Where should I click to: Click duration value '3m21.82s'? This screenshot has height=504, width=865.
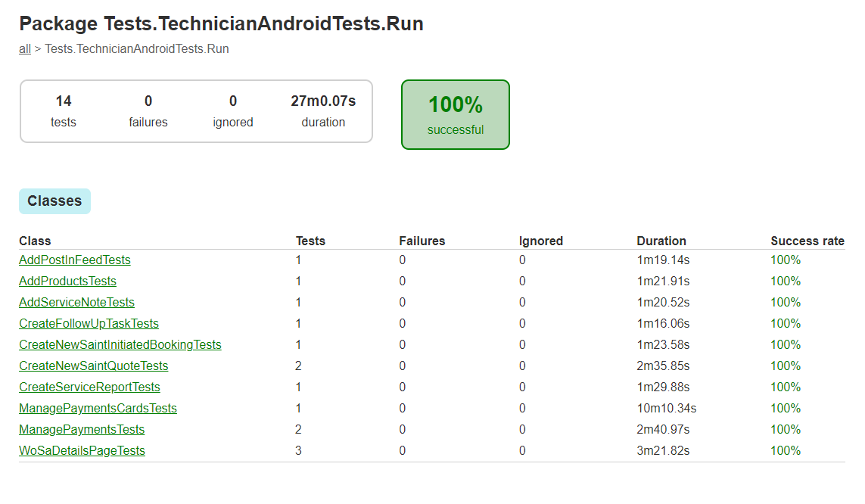663,451
